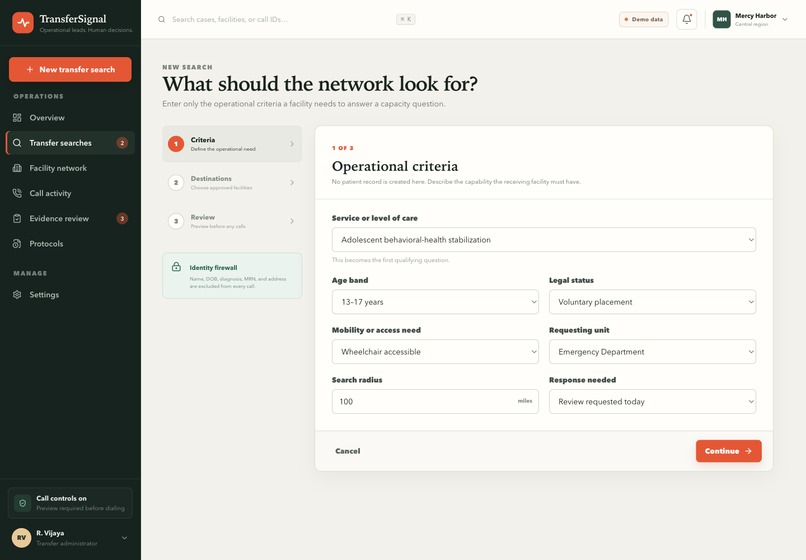Click the Settings gear icon
Screen dimensions: 806x560
click(17, 295)
